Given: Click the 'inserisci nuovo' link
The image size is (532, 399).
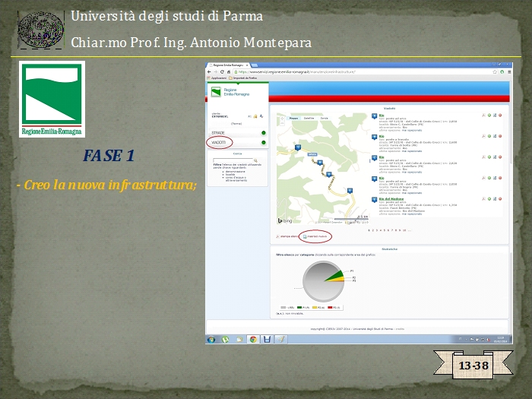Looking at the screenshot, I should 315,237.
